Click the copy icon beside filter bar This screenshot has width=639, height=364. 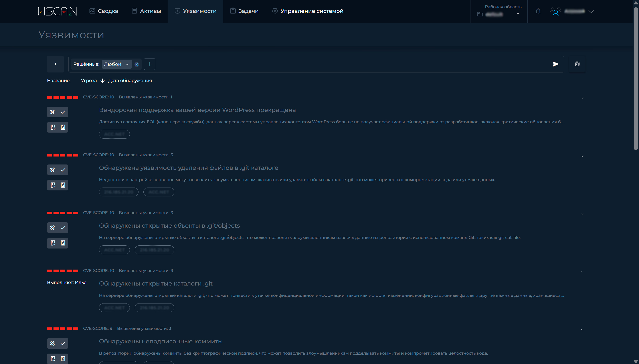pyautogui.click(x=577, y=64)
